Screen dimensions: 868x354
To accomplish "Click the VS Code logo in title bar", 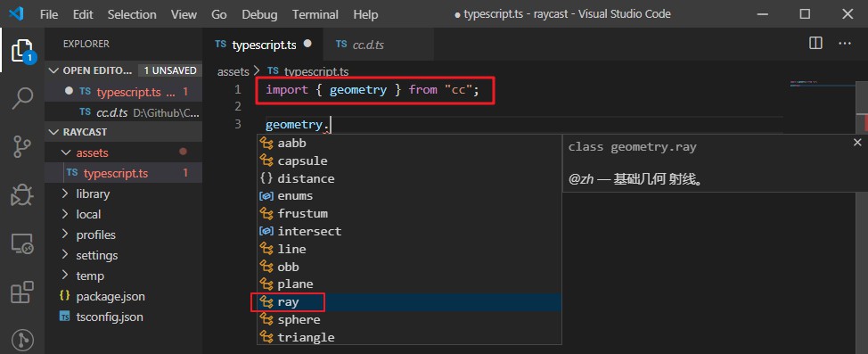I will (x=16, y=14).
